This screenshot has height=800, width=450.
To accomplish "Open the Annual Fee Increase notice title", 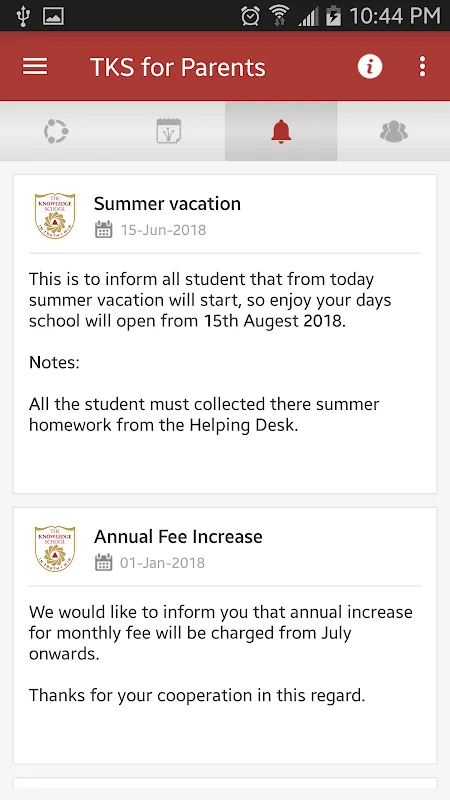I will coord(178,537).
